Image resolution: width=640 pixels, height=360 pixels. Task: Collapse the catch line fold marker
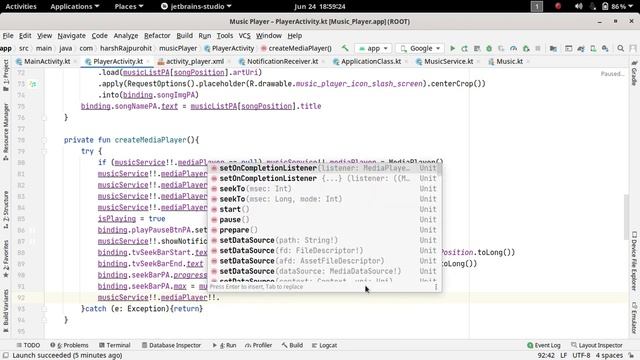[44, 309]
